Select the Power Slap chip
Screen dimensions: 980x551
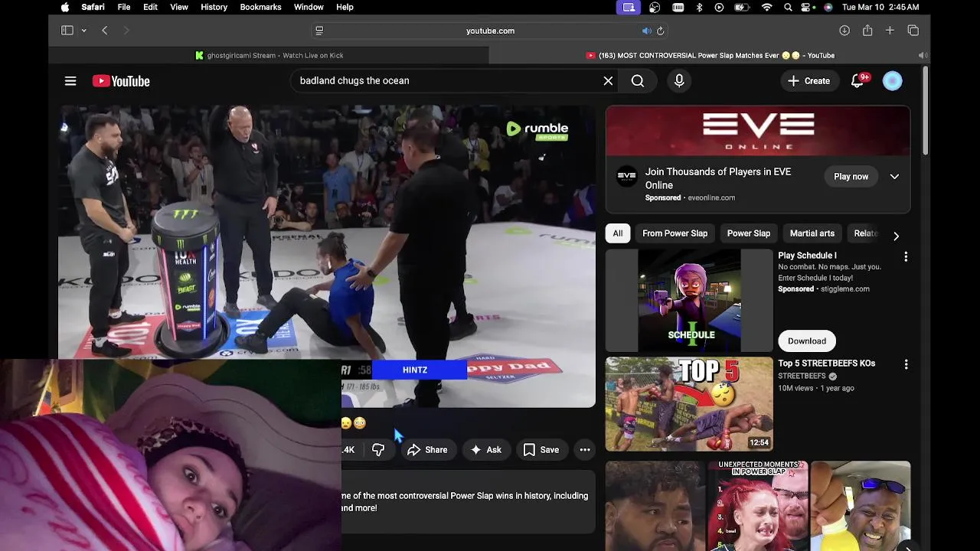click(x=749, y=233)
